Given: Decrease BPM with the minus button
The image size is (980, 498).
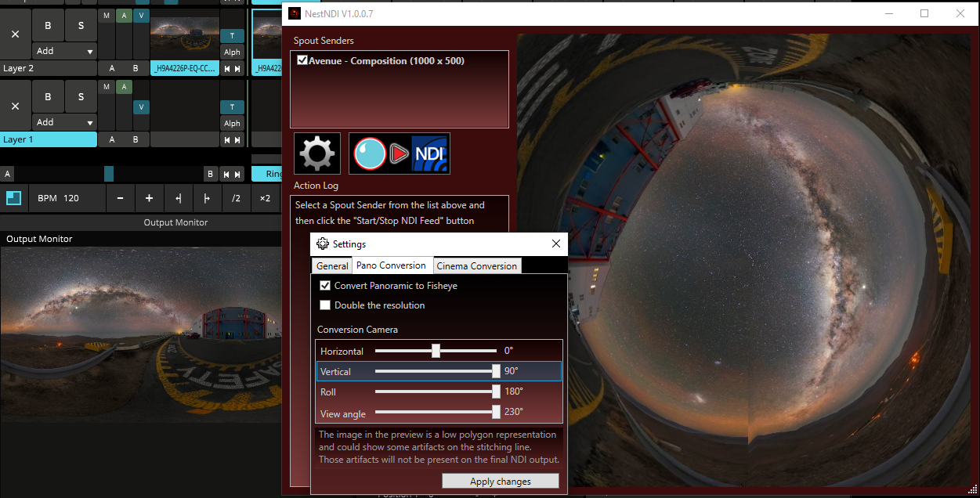Looking at the screenshot, I should coord(120,198).
